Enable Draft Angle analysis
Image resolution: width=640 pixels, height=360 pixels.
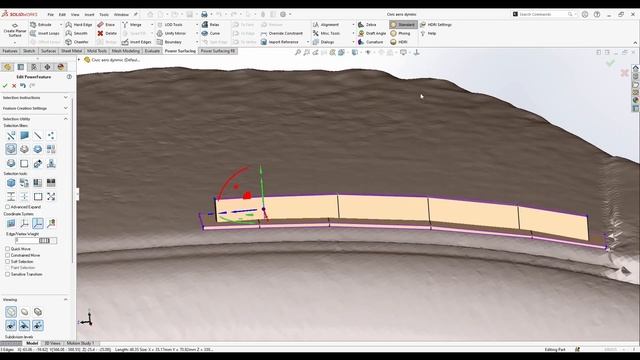click(x=372, y=33)
